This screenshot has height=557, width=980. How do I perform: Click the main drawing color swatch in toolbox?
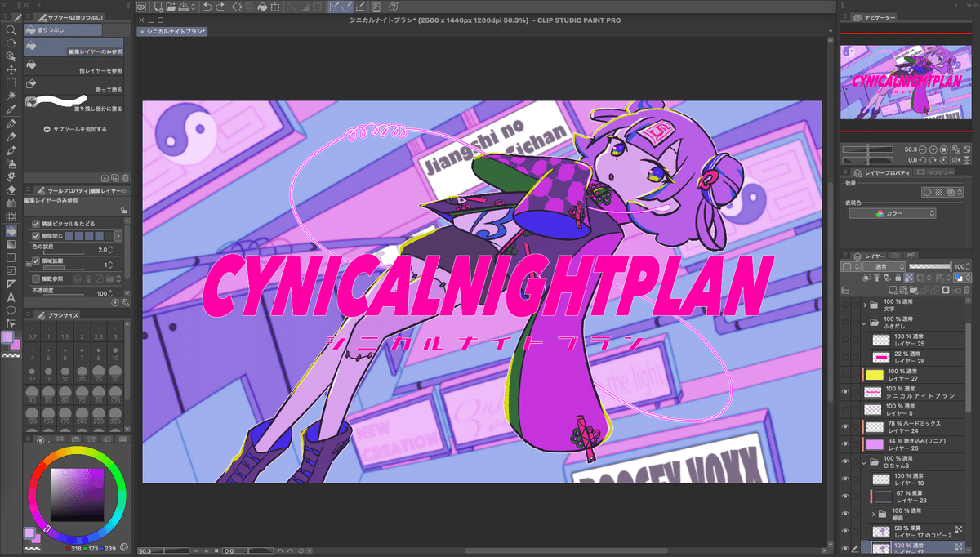click(x=9, y=339)
